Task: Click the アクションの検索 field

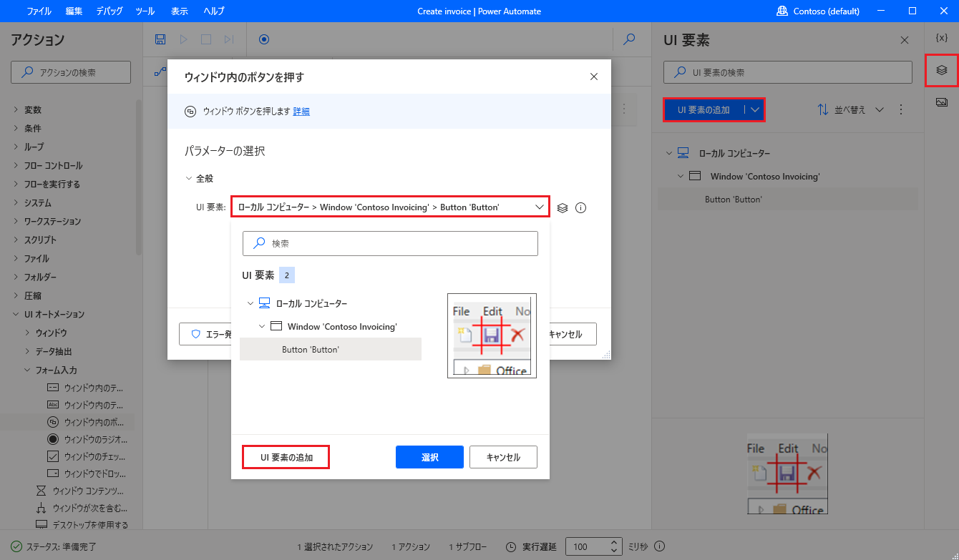Action: point(71,72)
